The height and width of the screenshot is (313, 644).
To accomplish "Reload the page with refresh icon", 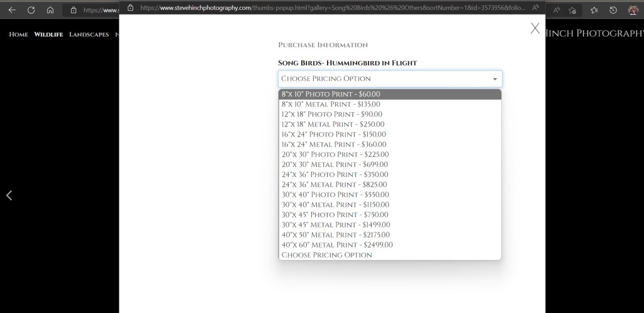I will 31,10.
